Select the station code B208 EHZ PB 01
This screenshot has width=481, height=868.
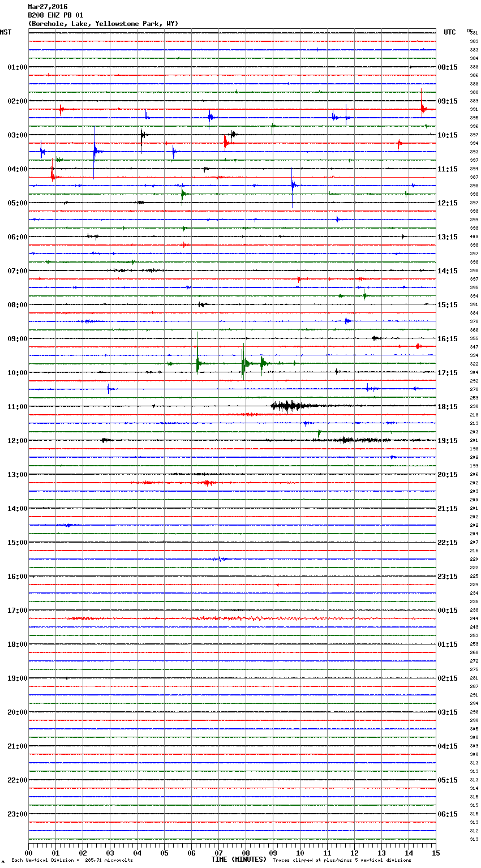[x=55, y=15]
